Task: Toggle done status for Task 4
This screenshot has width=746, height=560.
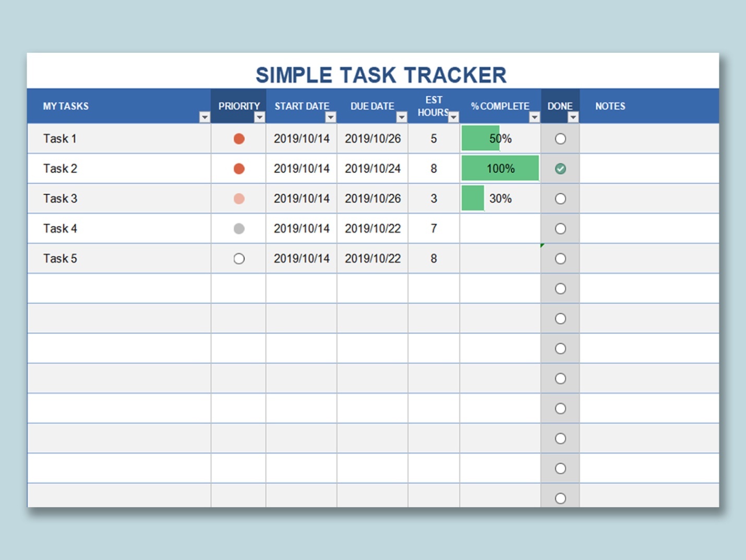Action: (560, 228)
